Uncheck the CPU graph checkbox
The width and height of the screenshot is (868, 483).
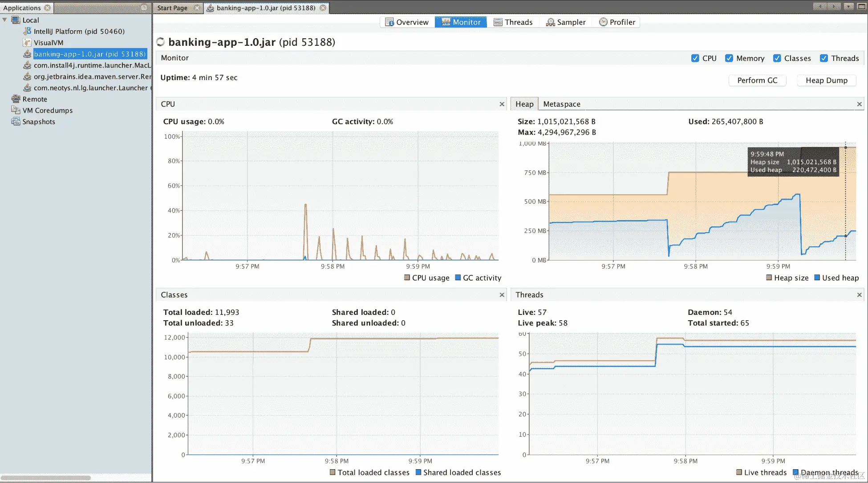tap(695, 58)
